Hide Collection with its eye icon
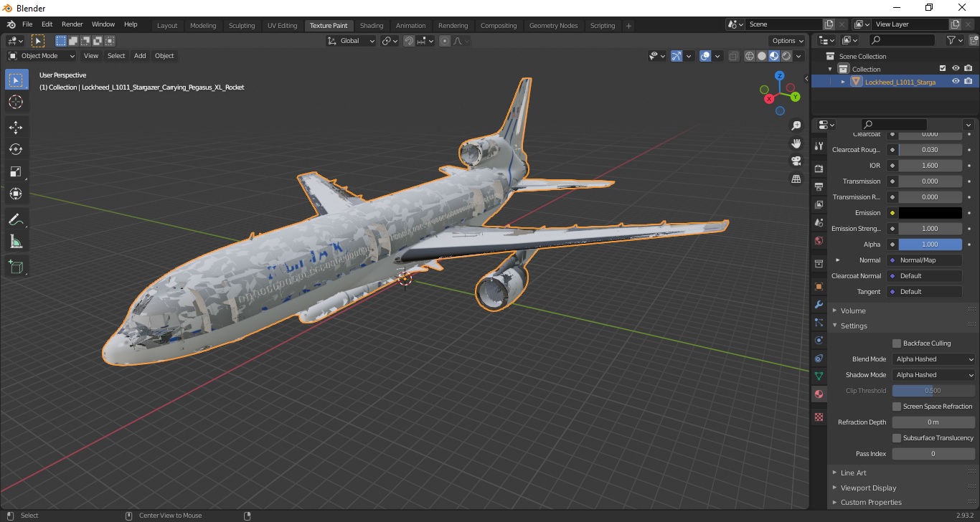 [956, 69]
